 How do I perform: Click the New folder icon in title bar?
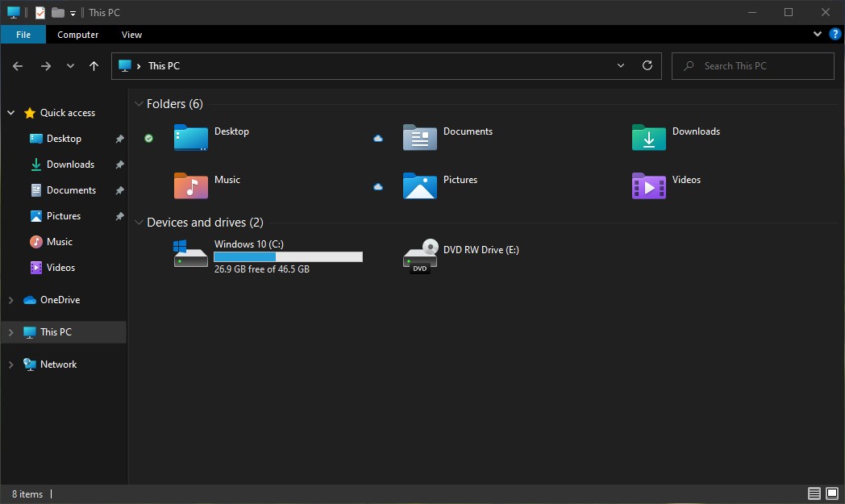(x=58, y=12)
